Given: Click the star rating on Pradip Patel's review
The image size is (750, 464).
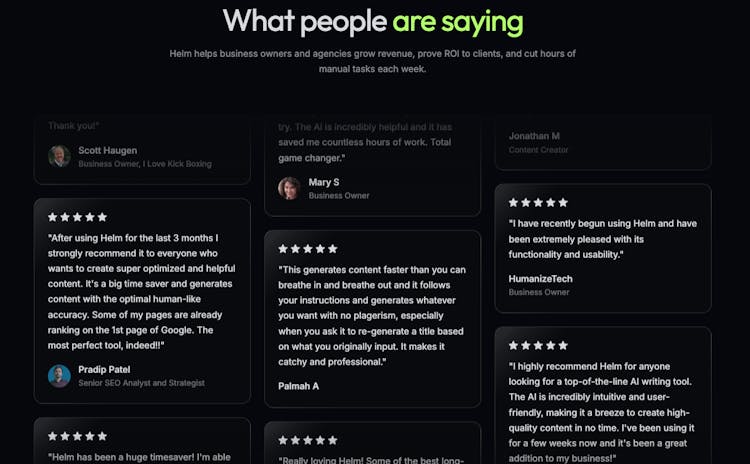Looking at the screenshot, I should pos(77,217).
